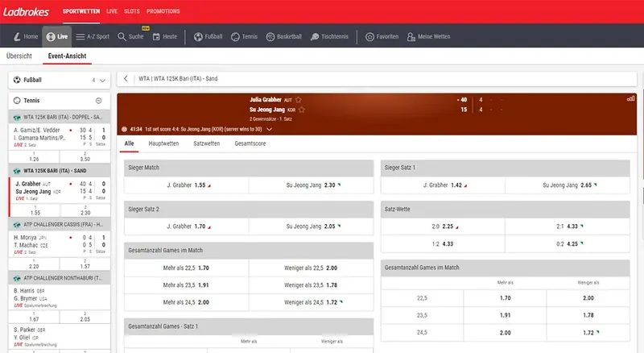Select Mehr als 22,5 at 1.70

[187, 268]
